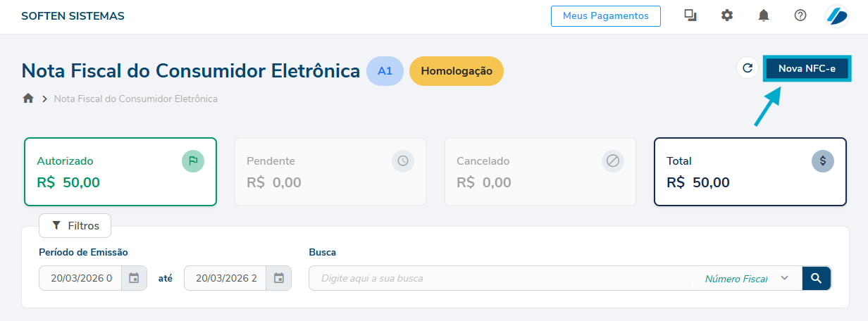Select the Total summary card
The image size is (868, 321).
click(750, 172)
